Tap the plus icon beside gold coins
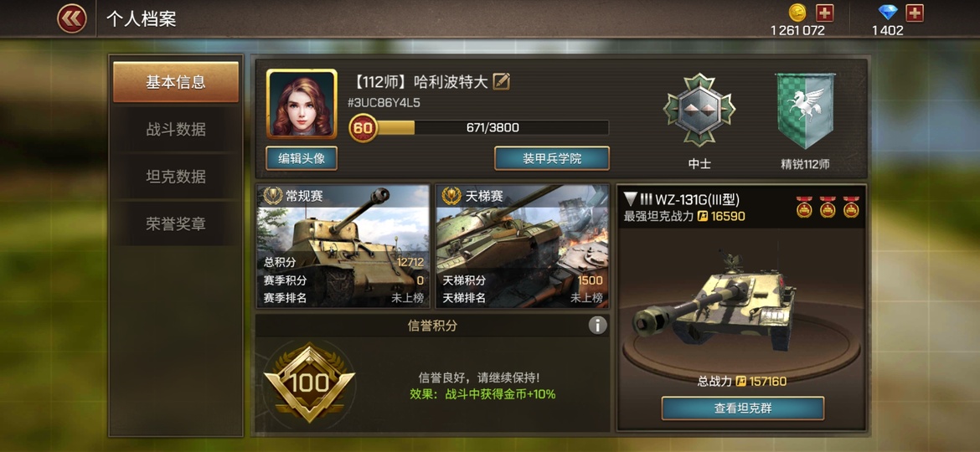The height and width of the screenshot is (452, 980). point(824,13)
